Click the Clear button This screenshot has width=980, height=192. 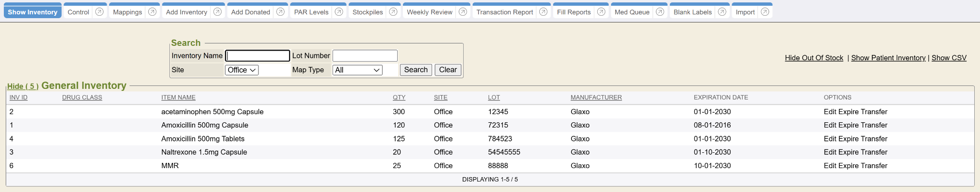point(448,70)
